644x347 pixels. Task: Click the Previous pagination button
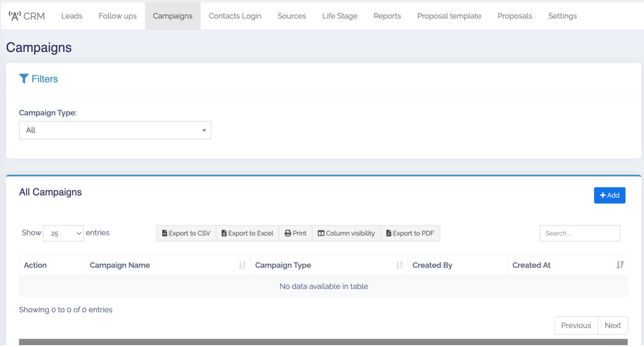click(576, 325)
